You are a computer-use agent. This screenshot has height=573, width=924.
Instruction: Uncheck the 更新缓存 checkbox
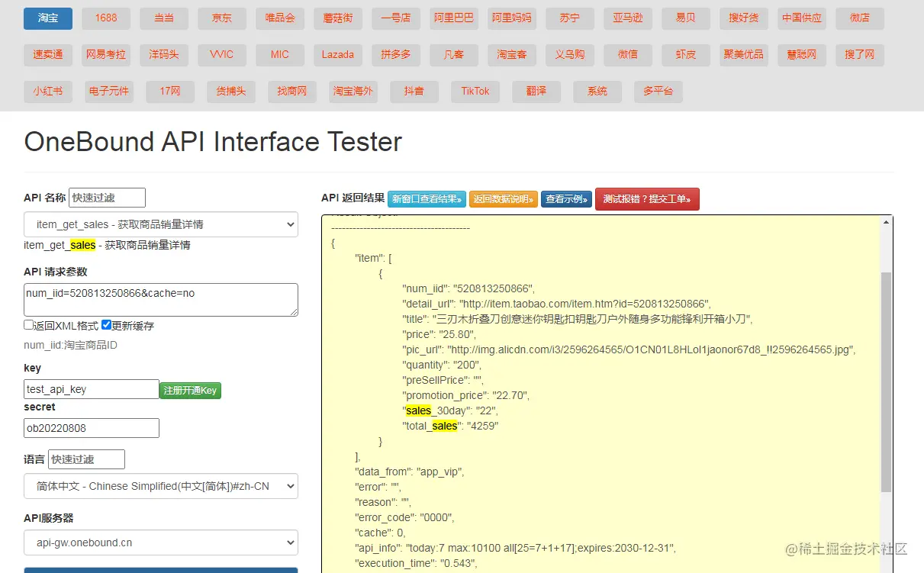pyautogui.click(x=106, y=325)
